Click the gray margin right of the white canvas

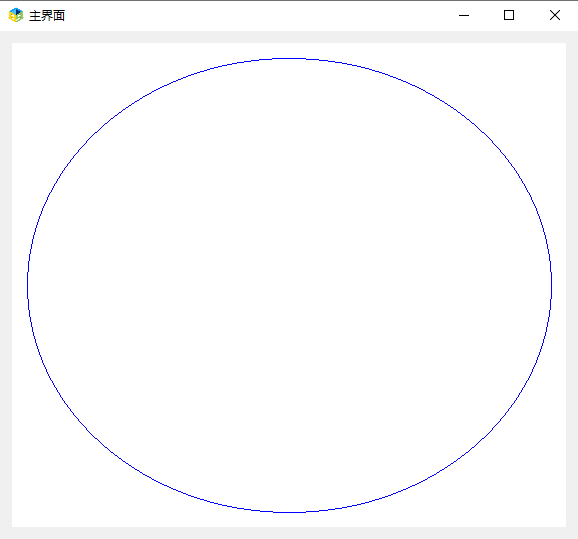tap(572, 285)
